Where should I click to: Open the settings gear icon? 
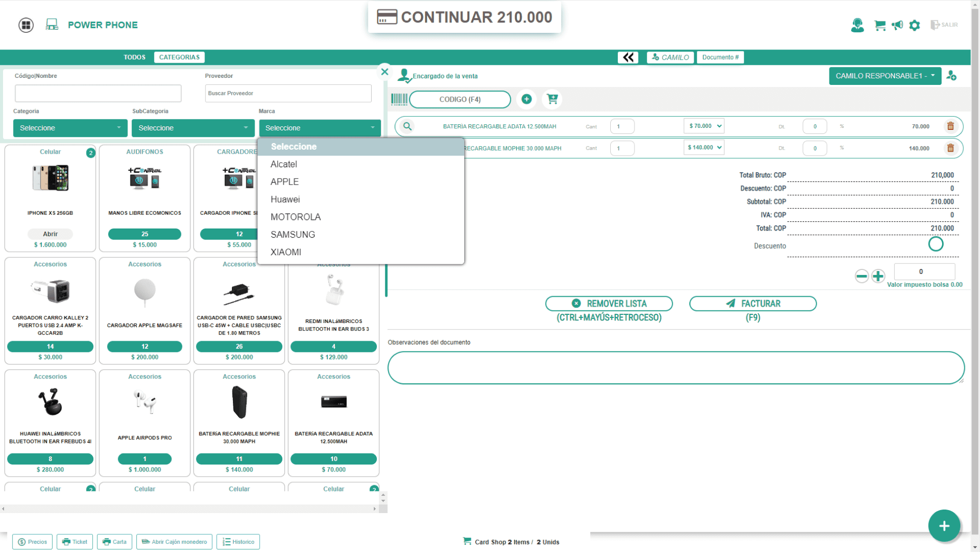(x=914, y=25)
